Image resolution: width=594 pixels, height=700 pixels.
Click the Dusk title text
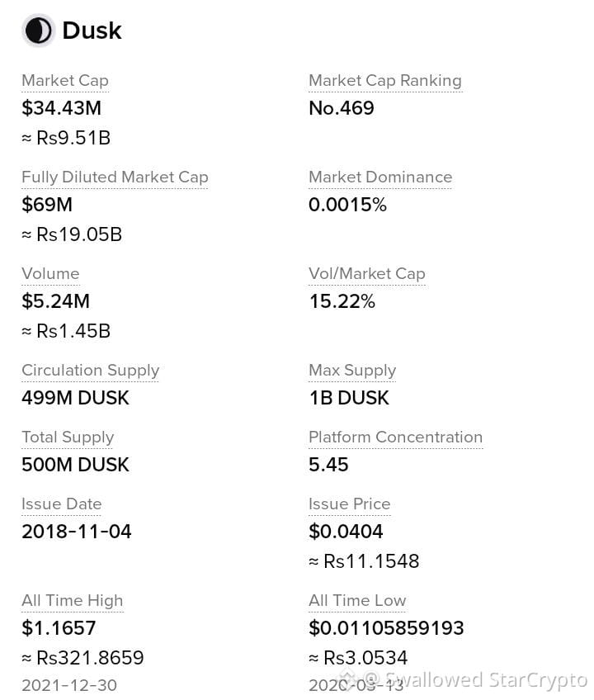click(92, 31)
